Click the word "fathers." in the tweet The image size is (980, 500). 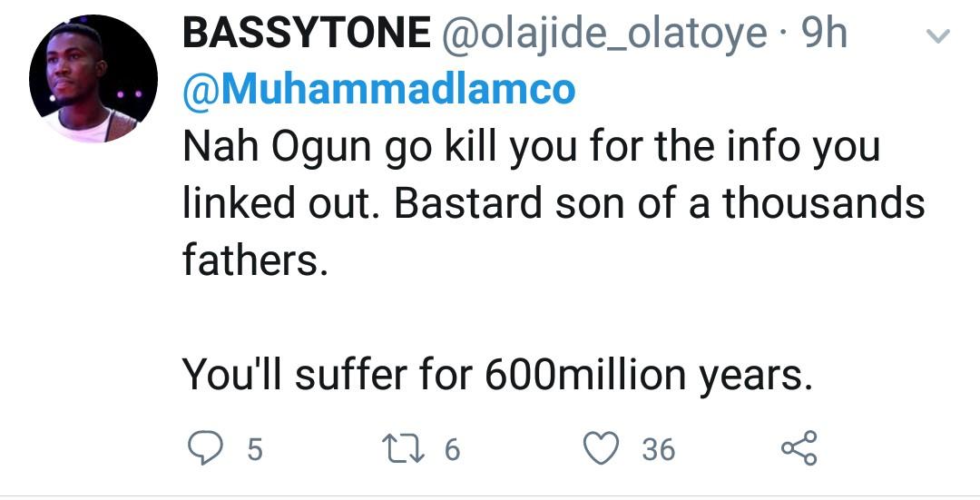click(254, 260)
